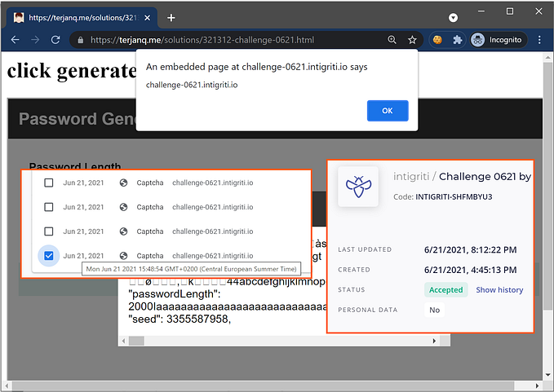Uncheck the checked fourth Captcha row checkbox
Screen dimensions: 554x392
49,255
